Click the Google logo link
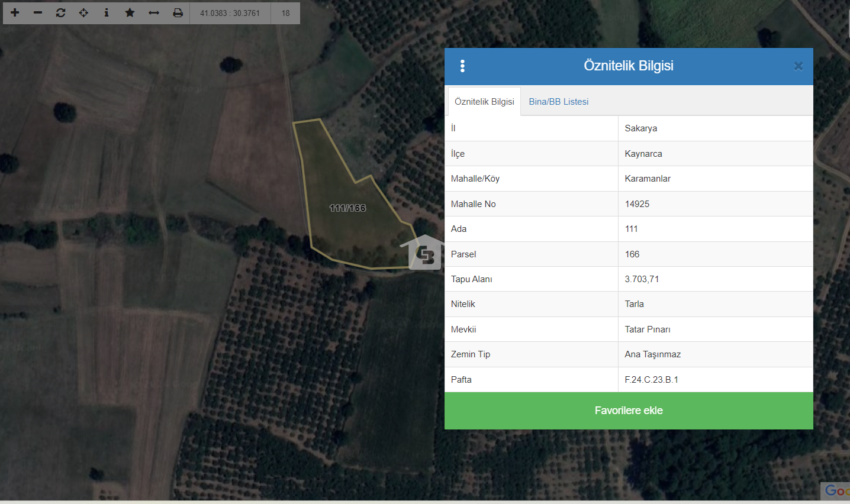850x504 pixels. [x=836, y=490]
